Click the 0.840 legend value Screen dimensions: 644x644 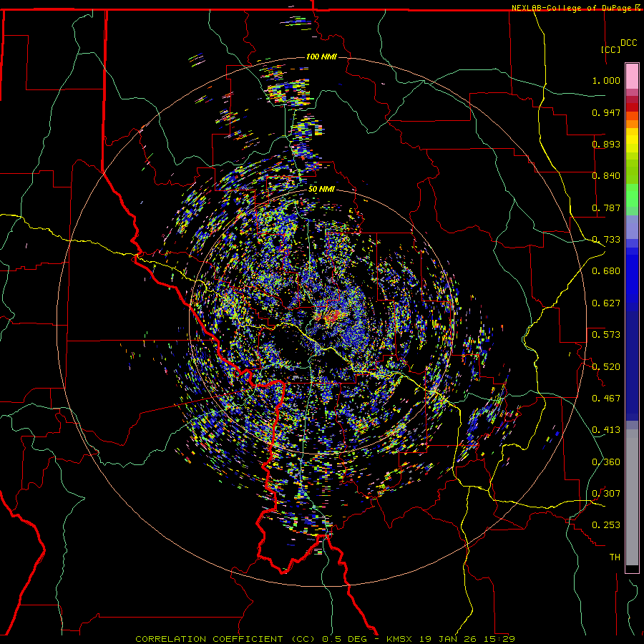tap(606, 176)
